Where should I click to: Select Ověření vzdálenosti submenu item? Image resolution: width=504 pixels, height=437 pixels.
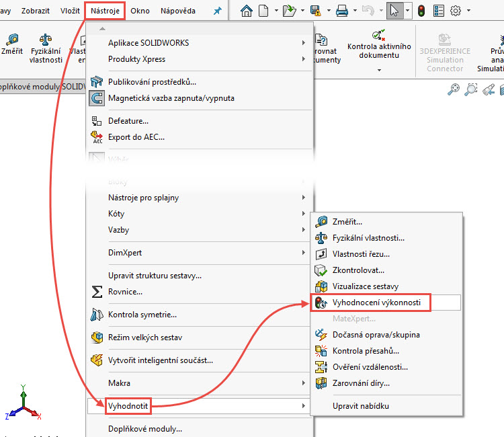tap(386, 367)
